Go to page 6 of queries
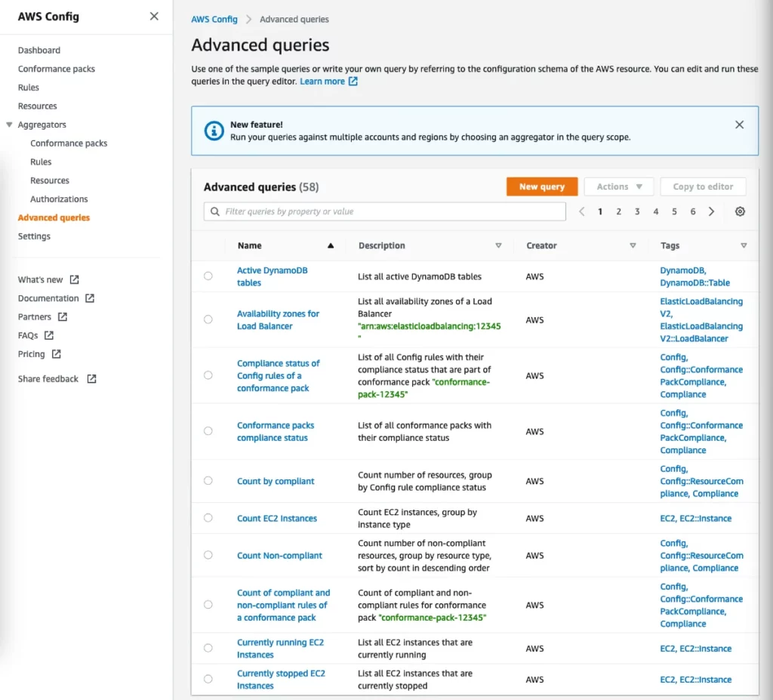This screenshot has height=700, width=773. 693,211
